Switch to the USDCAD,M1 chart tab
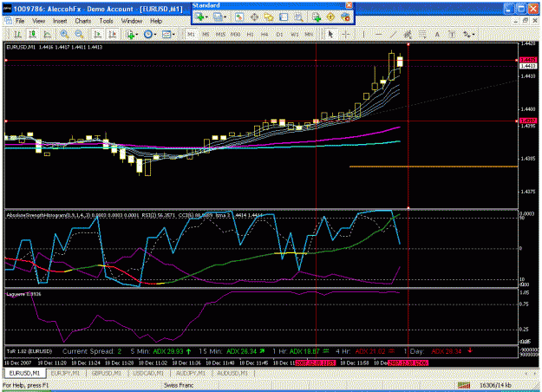 148,373
